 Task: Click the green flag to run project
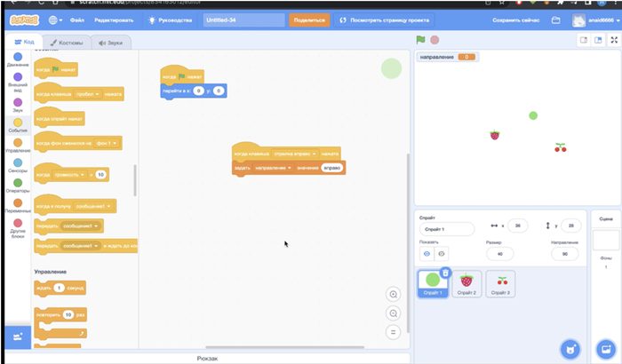pyautogui.click(x=421, y=40)
